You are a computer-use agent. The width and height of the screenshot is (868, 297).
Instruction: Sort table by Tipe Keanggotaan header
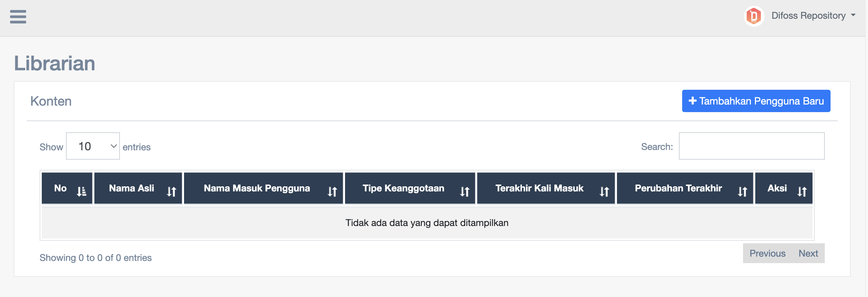point(403,188)
